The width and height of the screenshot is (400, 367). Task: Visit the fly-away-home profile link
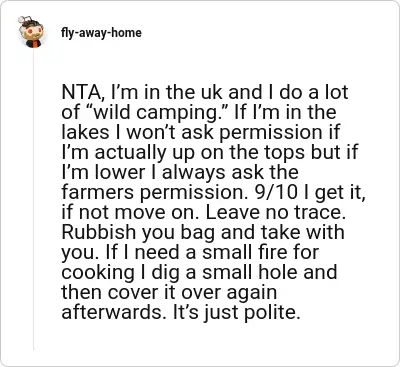pyautogui.click(x=101, y=33)
